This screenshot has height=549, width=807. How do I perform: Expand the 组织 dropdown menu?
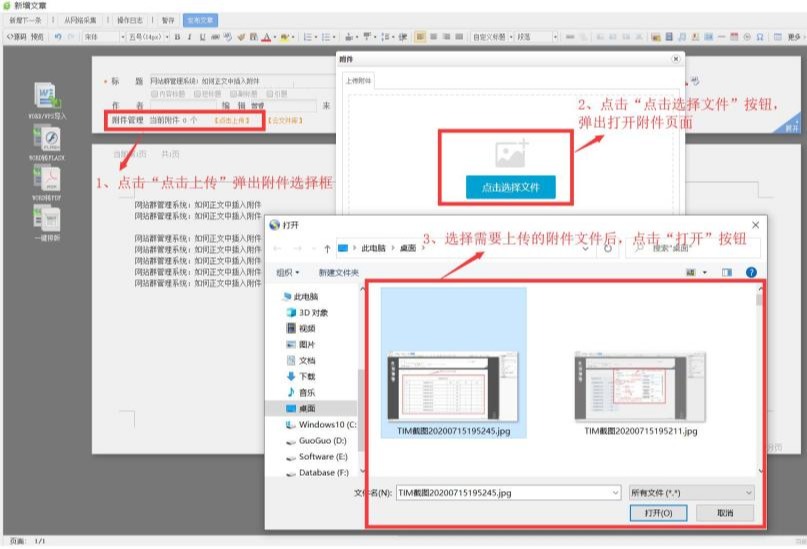tap(288, 272)
